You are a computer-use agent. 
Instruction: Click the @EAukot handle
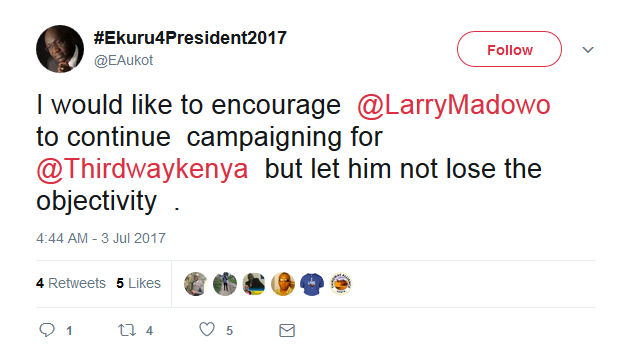(x=123, y=60)
